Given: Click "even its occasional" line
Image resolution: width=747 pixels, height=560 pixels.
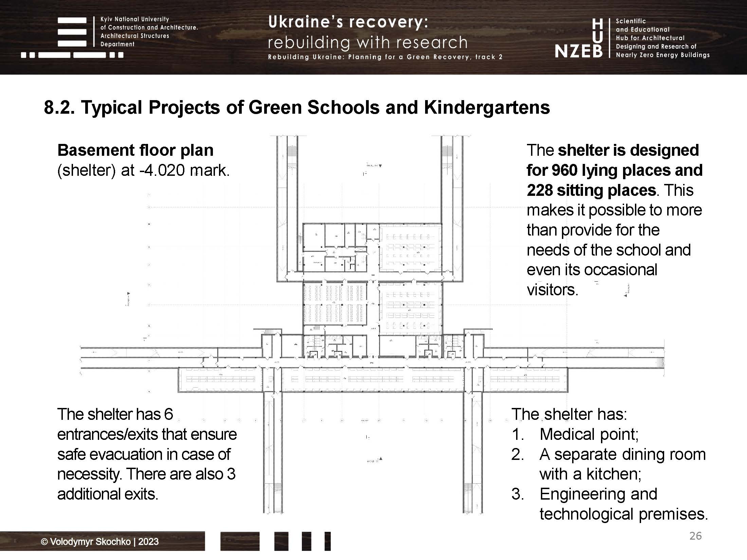Looking at the screenshot, I should pyautogui.click(x=592, y=270).
